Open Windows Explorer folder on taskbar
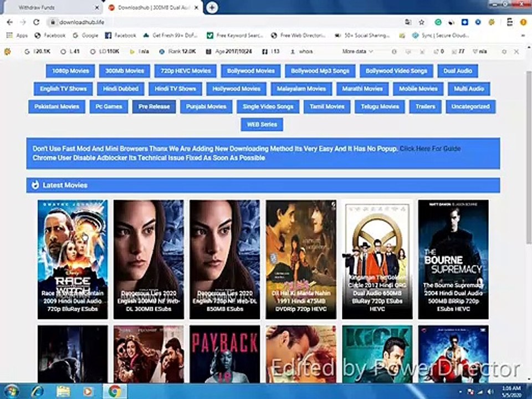The image size is (532, 399). [63, 392]
